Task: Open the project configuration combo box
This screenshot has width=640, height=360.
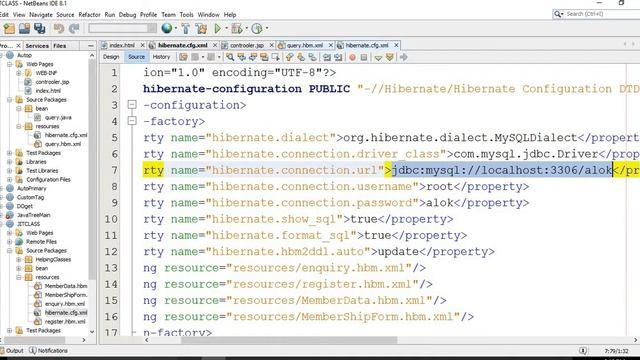Action: pyautogui.click(x=122, y=28)
